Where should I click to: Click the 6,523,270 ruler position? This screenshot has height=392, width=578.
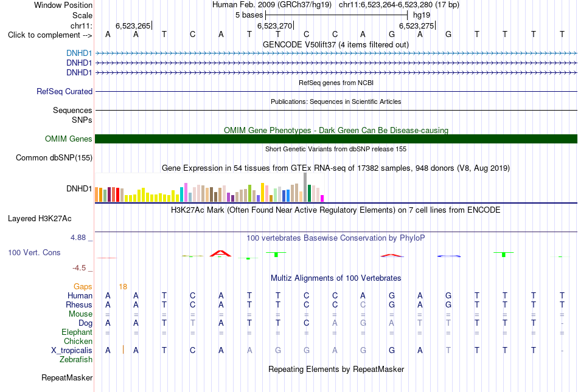(275, 26)
